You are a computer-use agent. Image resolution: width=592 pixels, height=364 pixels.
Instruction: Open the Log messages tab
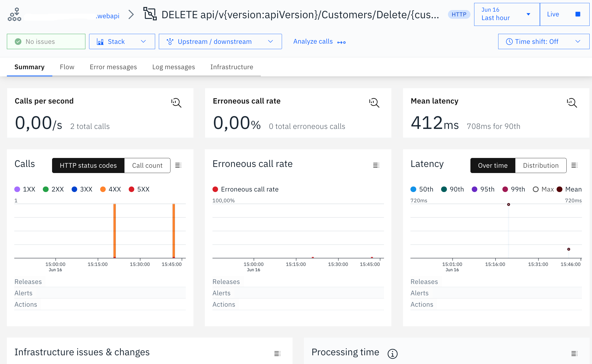[173, 67]
